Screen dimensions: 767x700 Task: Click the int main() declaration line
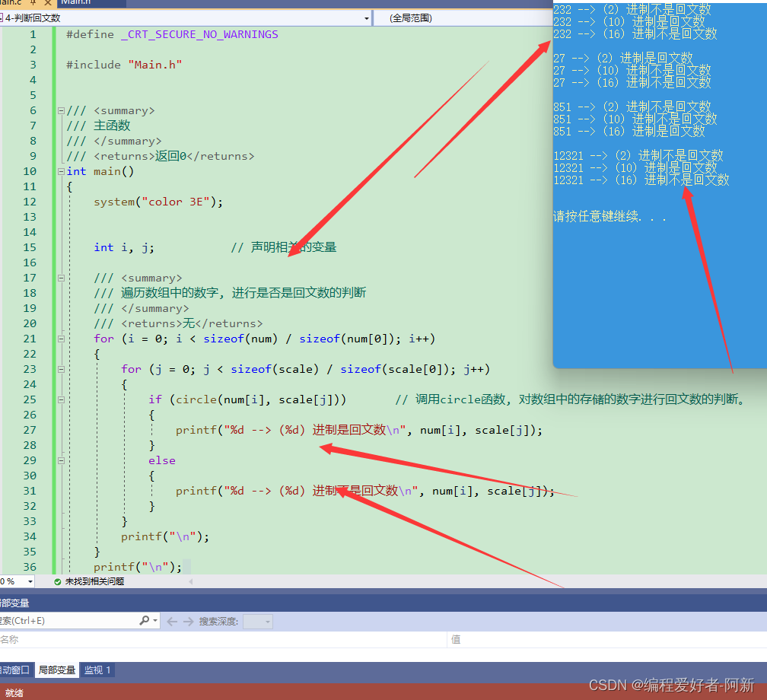[100, 171]
